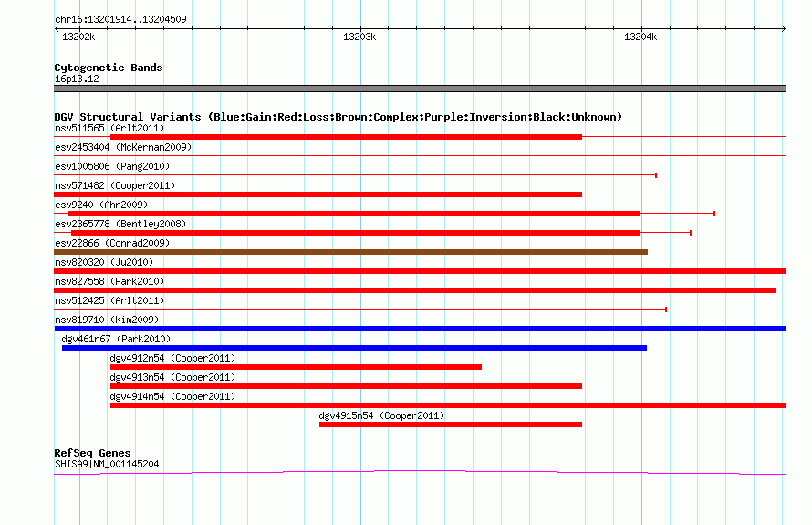Image resolution: width=812 pixels, height=525 pixels.
Task: Open the Cytogenetic Bands track title
Action: point(109,68)
